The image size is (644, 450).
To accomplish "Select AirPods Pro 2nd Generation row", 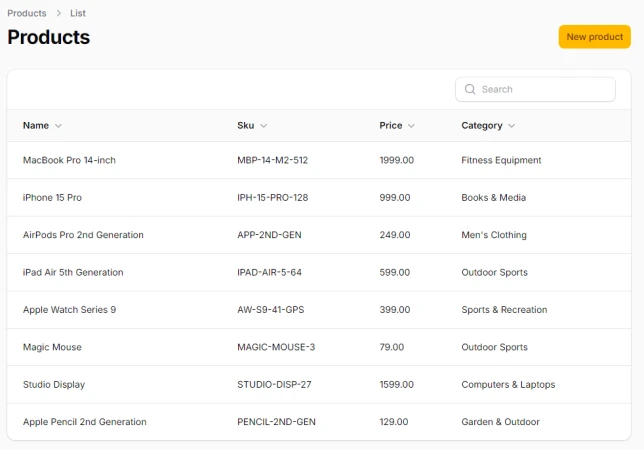I will pyautogui.click(x=83, y=235).
